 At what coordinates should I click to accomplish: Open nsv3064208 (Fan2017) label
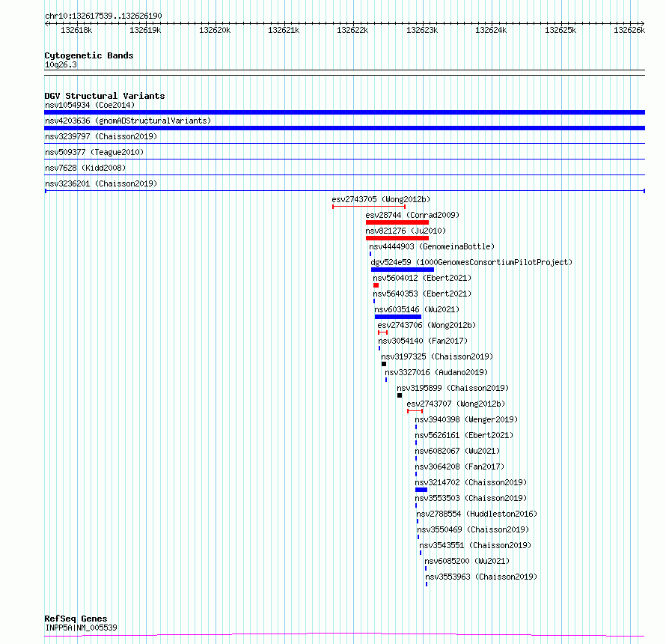point(459,467)
